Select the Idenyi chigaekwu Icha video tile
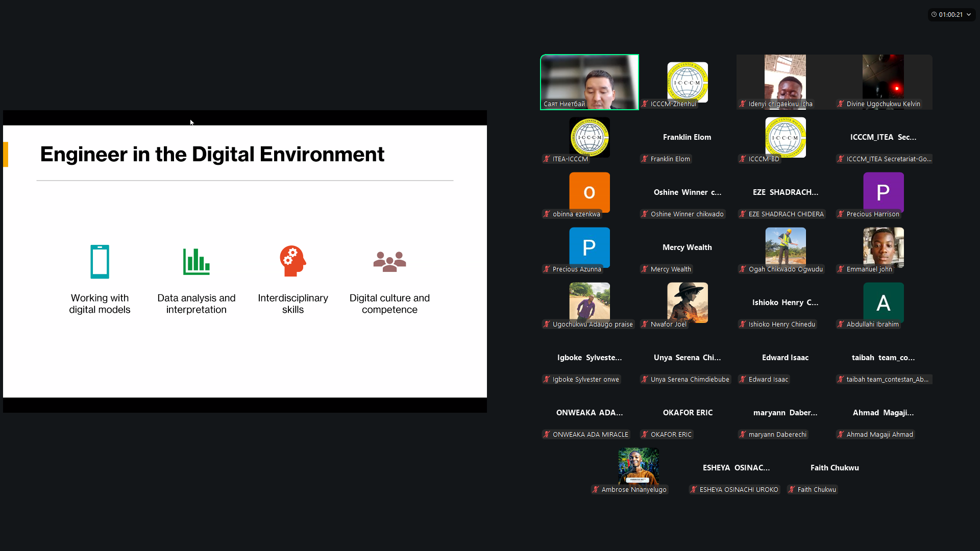Viewport: 980px width, 551px height. pos(785,82)
